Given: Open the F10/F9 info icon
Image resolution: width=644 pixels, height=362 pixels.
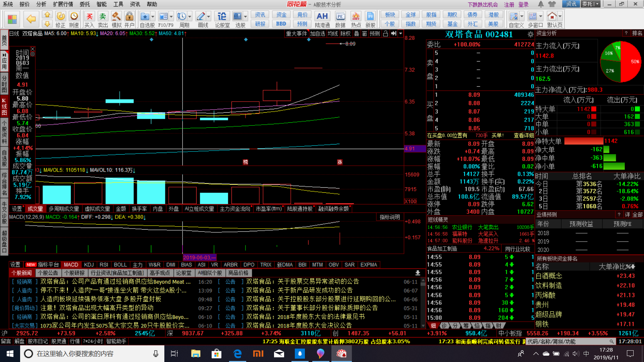Looking at the screenshot, I should pos(163,19).
